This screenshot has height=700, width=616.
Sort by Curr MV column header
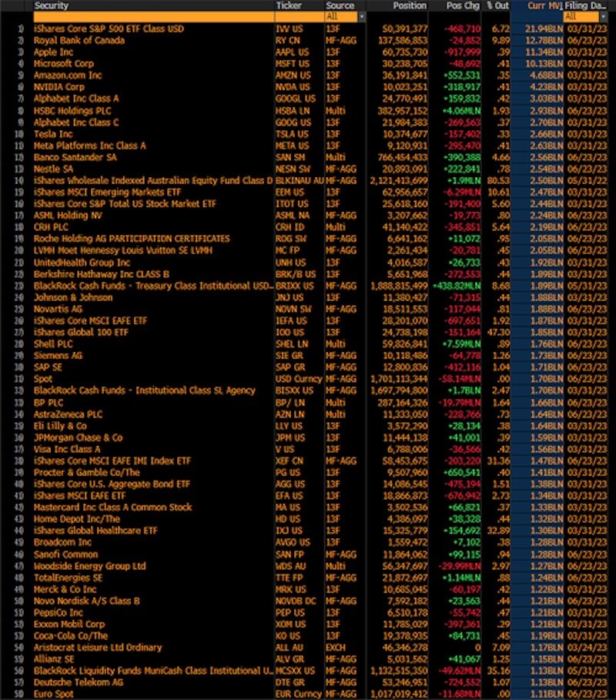click(544, 5)
